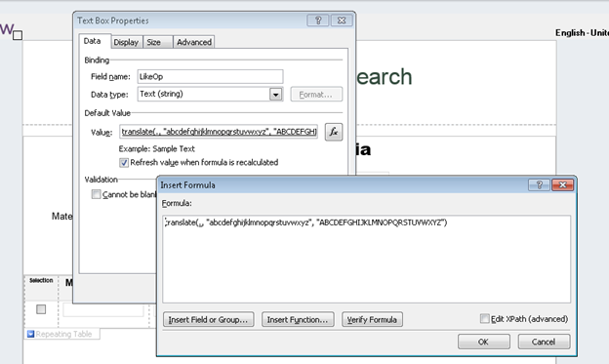The height and width of the screenshot is (364, 609).
Task: Click the Verify Formula button
Action: click(x=372, y=320)
